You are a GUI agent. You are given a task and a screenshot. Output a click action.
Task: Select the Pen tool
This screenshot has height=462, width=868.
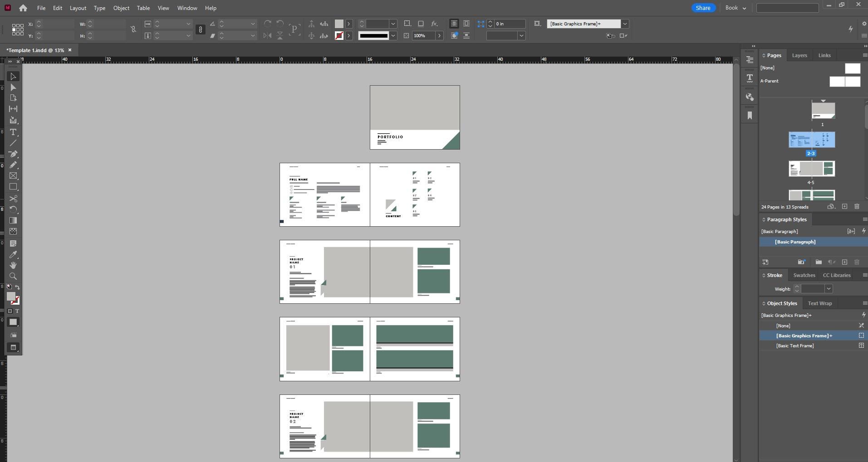13,154
